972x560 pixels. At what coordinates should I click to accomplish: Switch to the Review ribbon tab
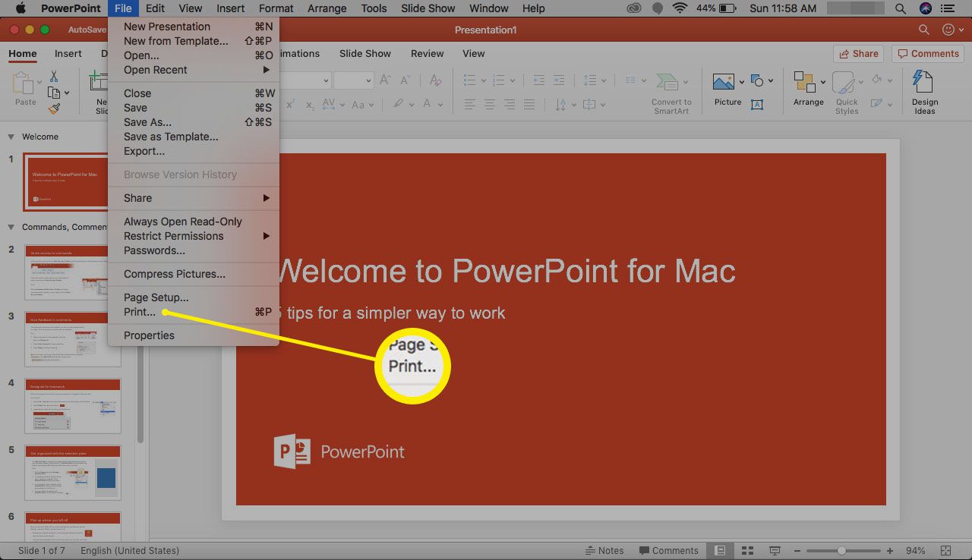coord(428,54)
